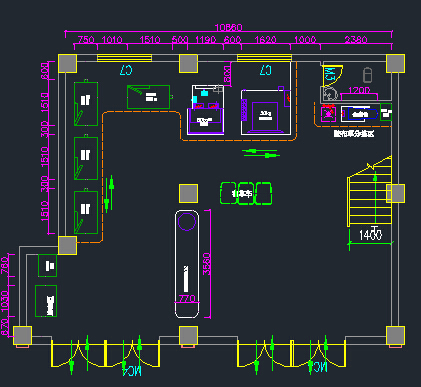Click the 3580 vertical dimension label
The height and width of the screenshot is (387, 421).
(x=207, y=264)
